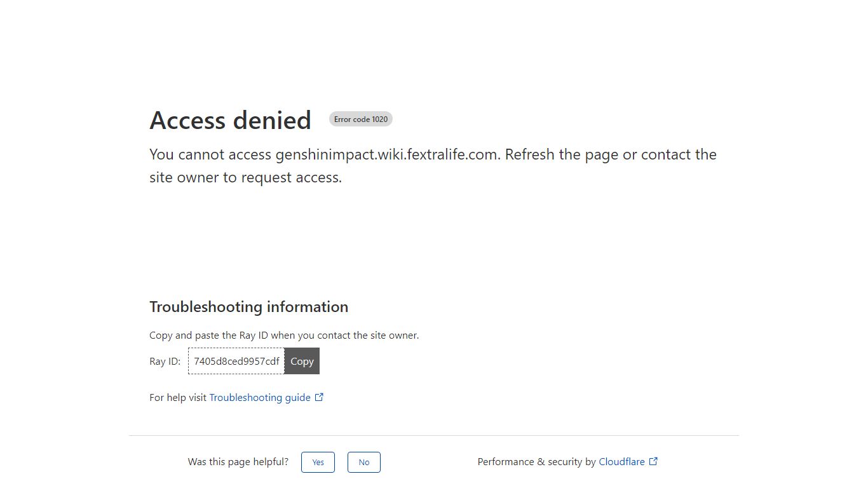
Task: Click the 'For help visit' text
Action: point(178,398)
